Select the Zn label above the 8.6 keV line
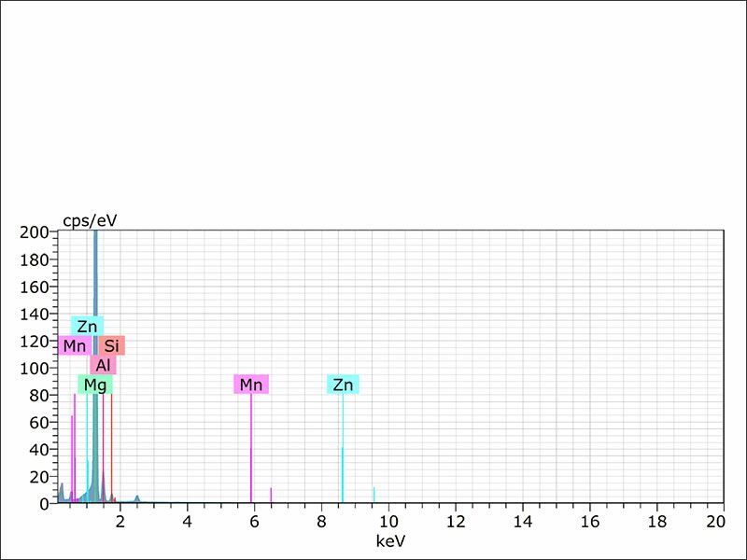Viewport: 747px width, 560px height. [x=343, y=385]
